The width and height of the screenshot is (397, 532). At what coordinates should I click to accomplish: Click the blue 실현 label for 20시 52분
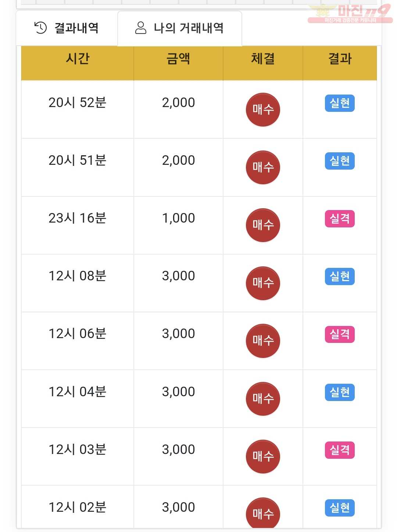pos(340,103)
